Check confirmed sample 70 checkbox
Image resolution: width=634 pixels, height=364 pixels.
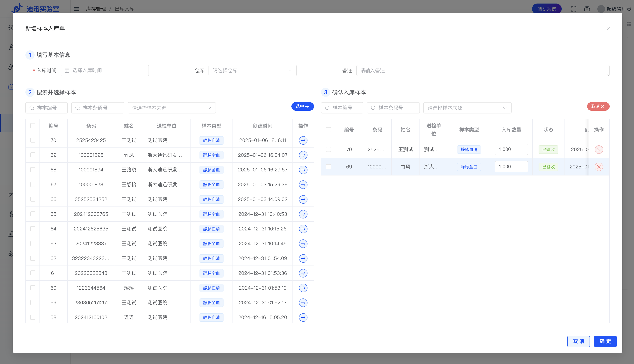point(328,149)
